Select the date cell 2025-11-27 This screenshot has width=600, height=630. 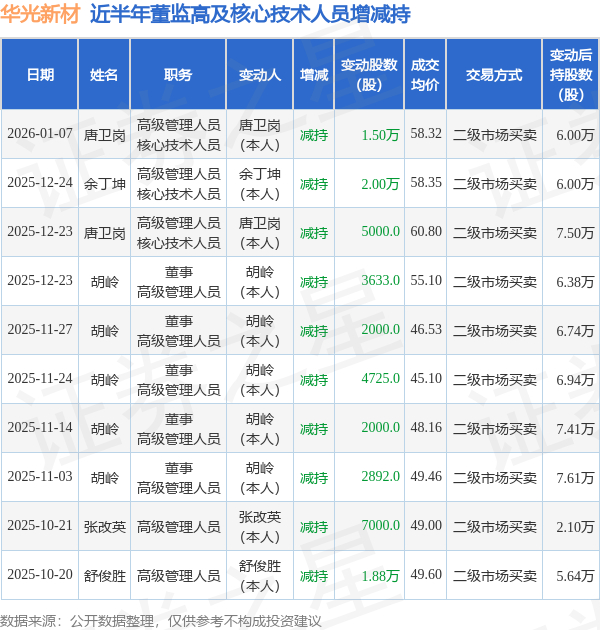tap(40, 330)
